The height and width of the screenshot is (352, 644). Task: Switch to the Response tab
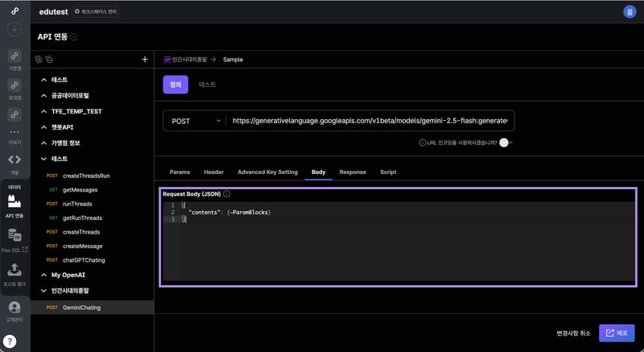point(353,172)
